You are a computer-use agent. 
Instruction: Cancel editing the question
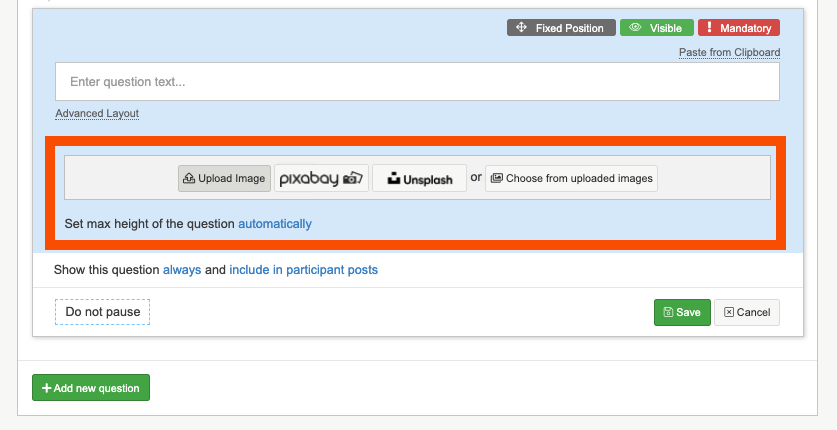click(x=746, y=312)
